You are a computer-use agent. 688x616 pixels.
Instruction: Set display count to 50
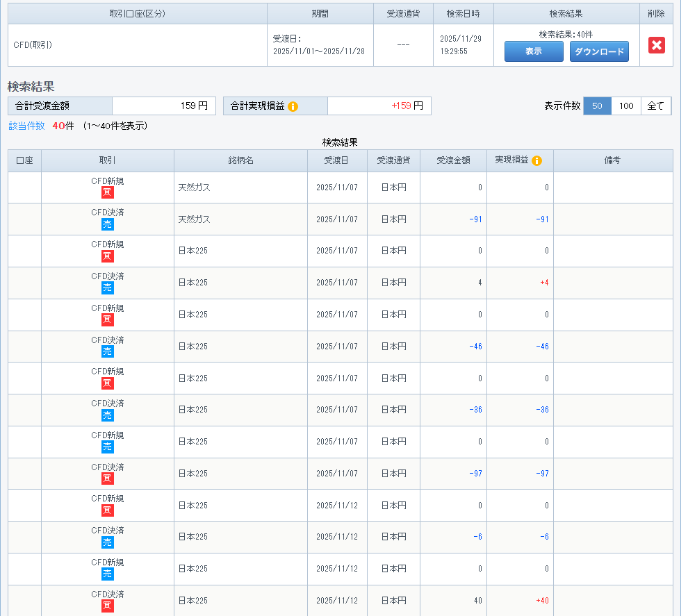point(597,106)
